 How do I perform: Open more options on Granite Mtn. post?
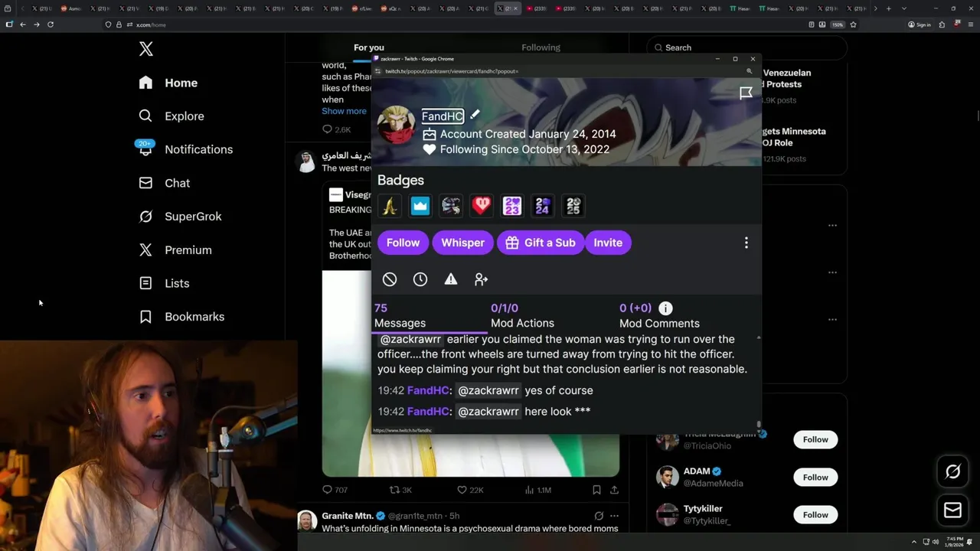[x=614, y=516]
